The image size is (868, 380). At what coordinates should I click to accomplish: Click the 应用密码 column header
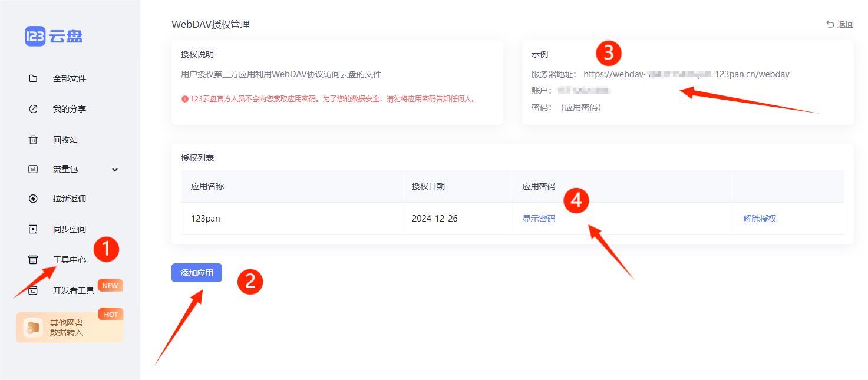(539, 186)
